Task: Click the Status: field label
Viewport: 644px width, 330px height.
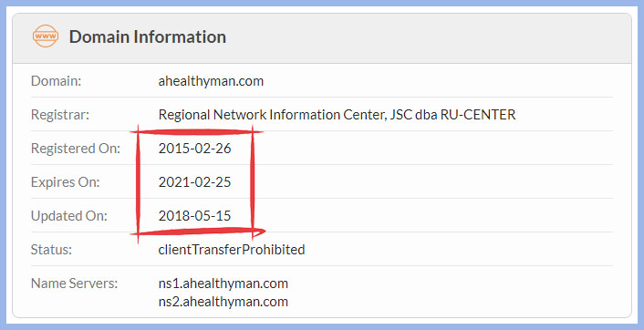Action: pos(51,250)
